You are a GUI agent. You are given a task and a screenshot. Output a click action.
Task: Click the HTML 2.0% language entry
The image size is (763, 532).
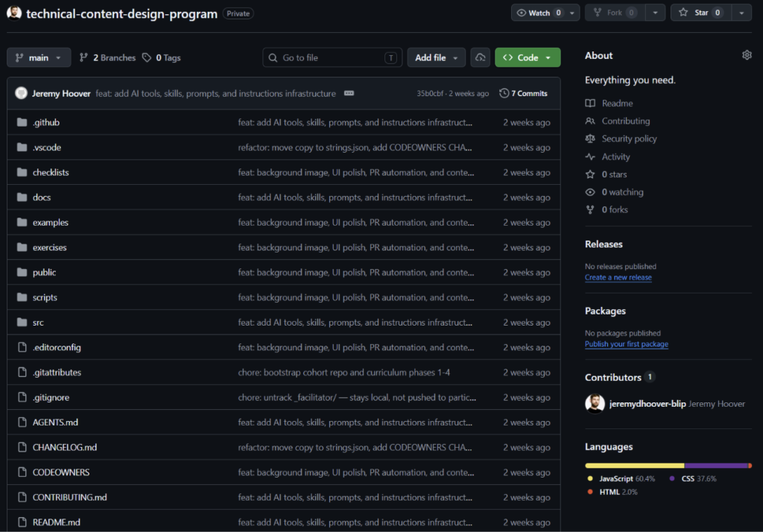[612, 492]
